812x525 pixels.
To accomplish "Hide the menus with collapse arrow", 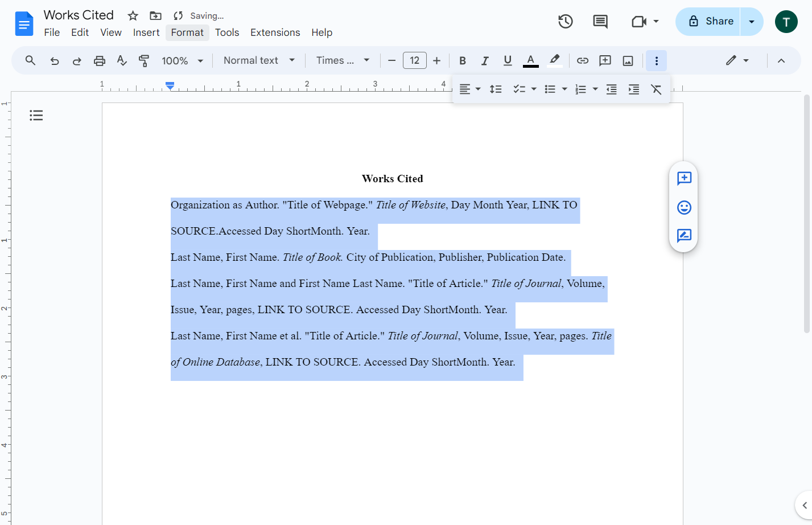I will (781, 60).
